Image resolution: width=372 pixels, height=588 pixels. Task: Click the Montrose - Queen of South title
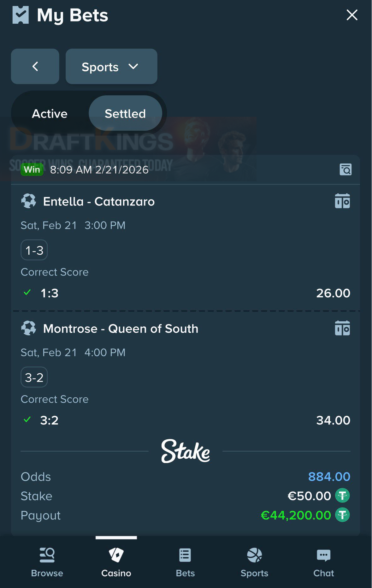121,329
